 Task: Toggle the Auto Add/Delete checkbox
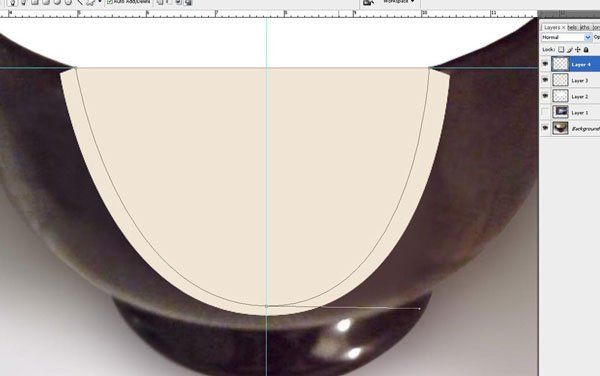point(110,2)
